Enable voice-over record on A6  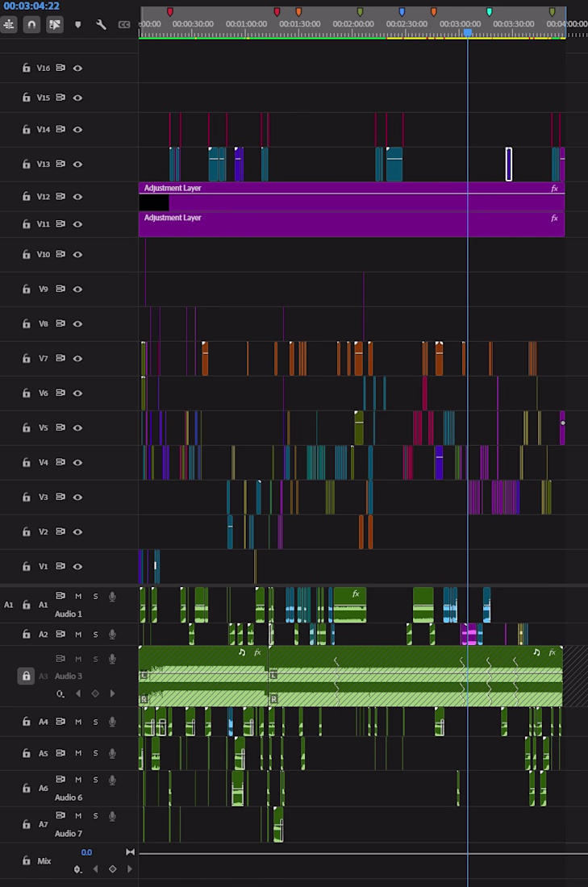point(112,780)
